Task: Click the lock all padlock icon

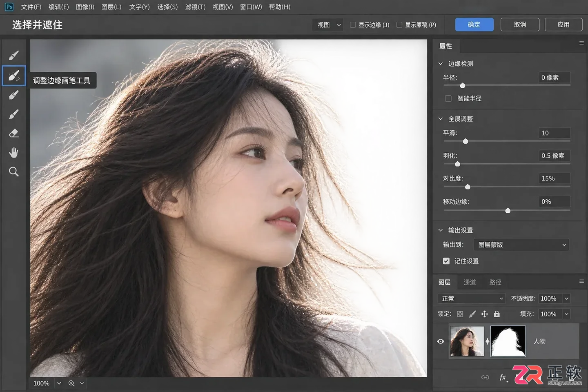Action: click(x=497, y=314)
